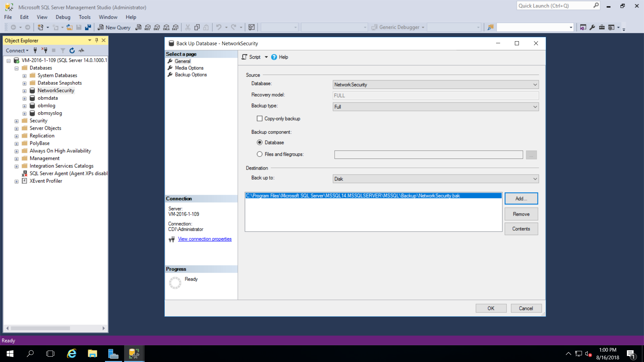This screenshot has width=644, height=362.
Task: Open the Connect dropdown in Object Explorer
Action: point(17,51)
